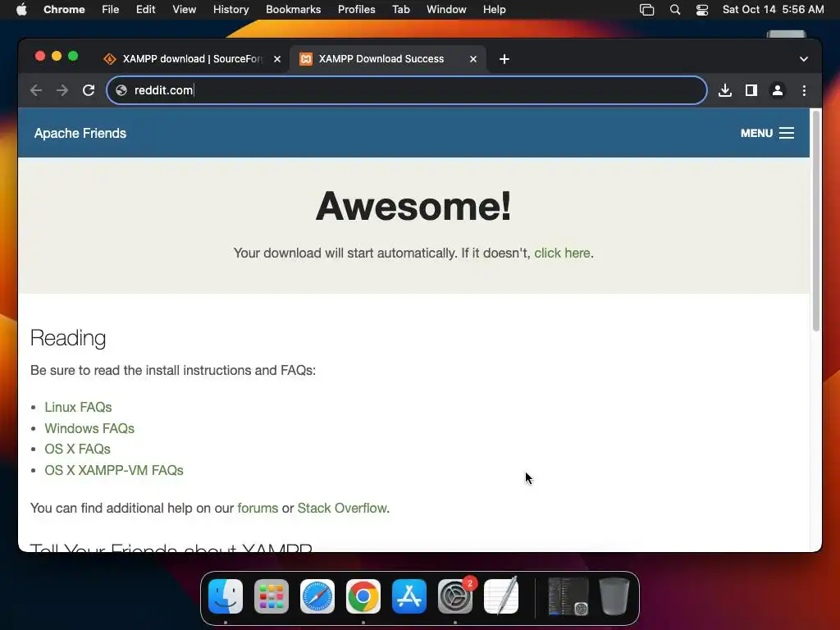Open Control Center in menu bar

coord(702,10)
